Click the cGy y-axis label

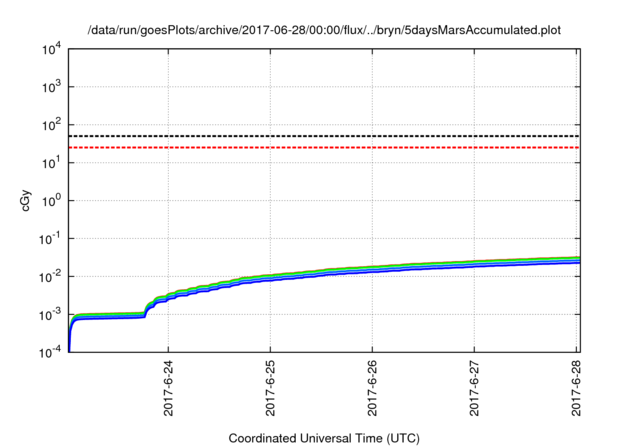pyautogui.click(x=26, y=201)
